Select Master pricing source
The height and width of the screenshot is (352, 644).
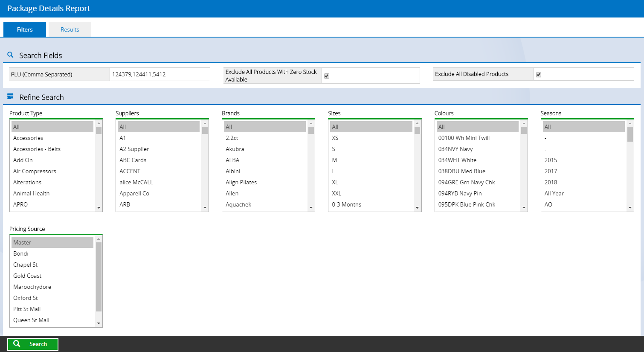click(x=52, y=242)
